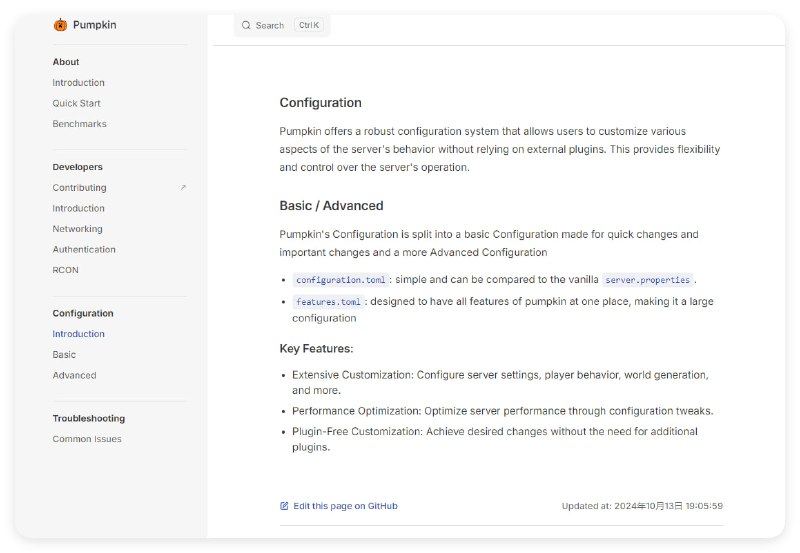Select active Introduction under Configuration

click(x=78, y=334)
